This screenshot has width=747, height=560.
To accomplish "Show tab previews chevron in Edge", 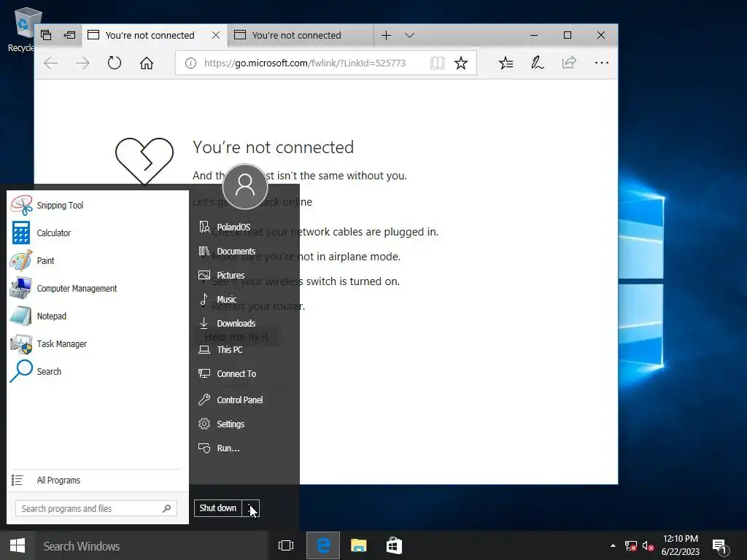I will 410,35.
